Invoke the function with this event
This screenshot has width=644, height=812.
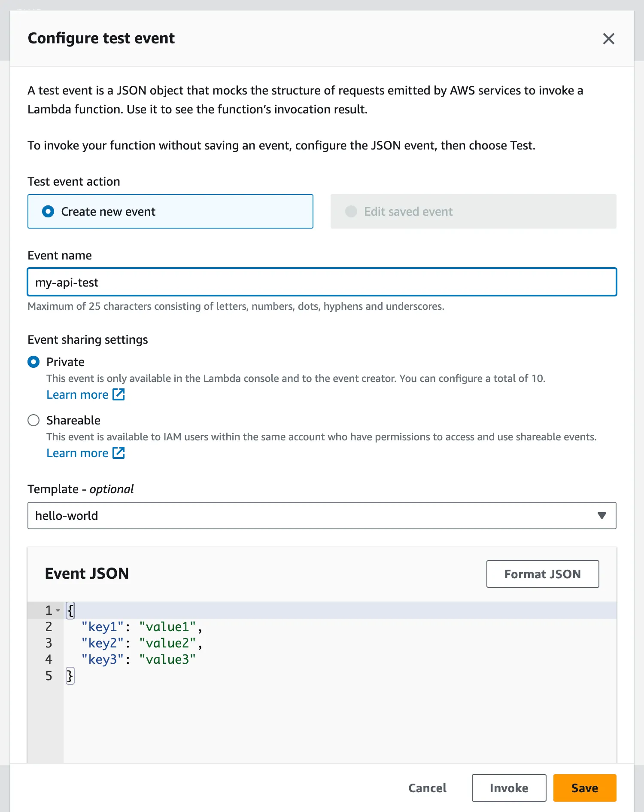click(x=509, y=788)
